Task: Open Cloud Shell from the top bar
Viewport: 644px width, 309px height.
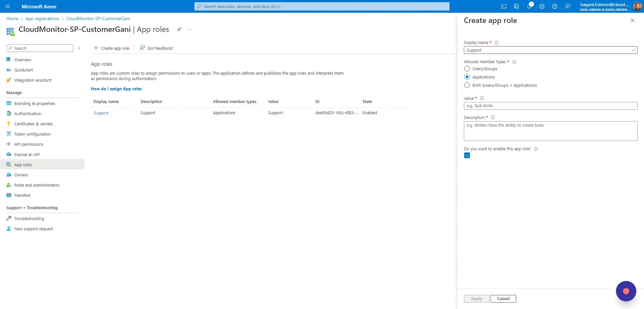Action: [x=504, y=6]
